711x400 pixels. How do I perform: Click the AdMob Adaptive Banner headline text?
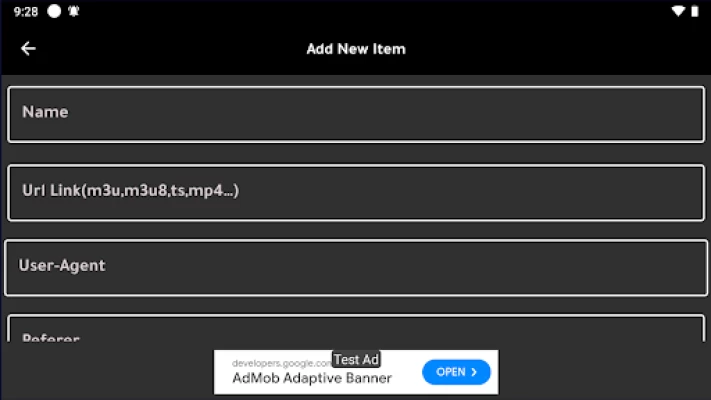312,378
